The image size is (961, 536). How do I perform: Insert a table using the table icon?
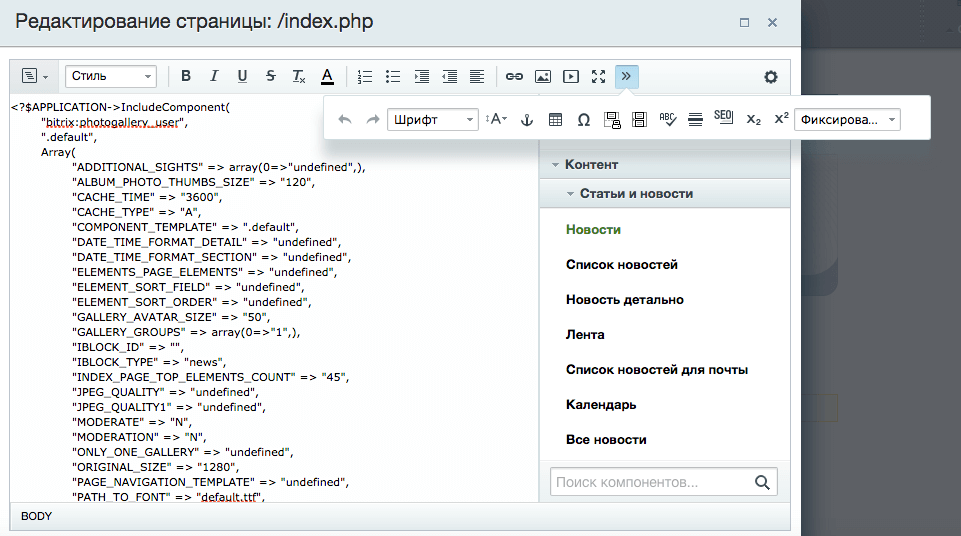click(555, 120)
